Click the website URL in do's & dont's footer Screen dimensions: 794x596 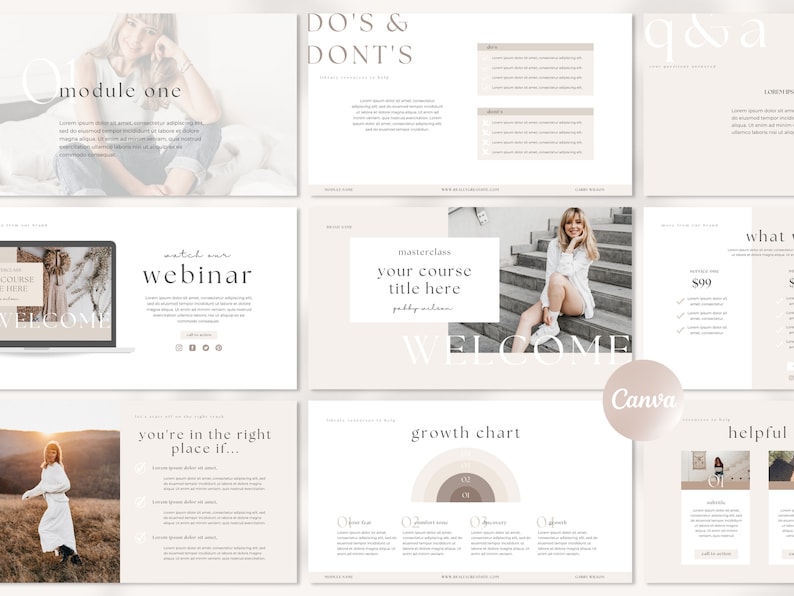pyautogui.click(x=470, y=189)
